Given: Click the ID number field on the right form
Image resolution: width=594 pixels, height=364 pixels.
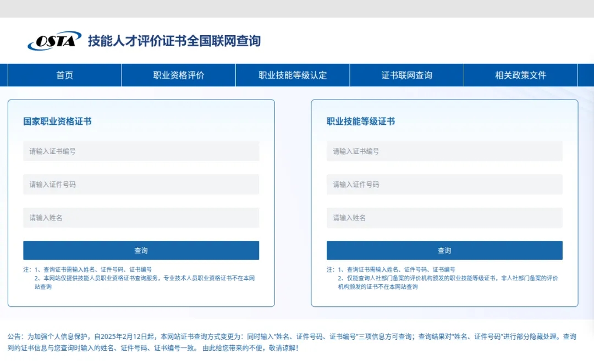Looking at the screenshot, I should (444, 184).
